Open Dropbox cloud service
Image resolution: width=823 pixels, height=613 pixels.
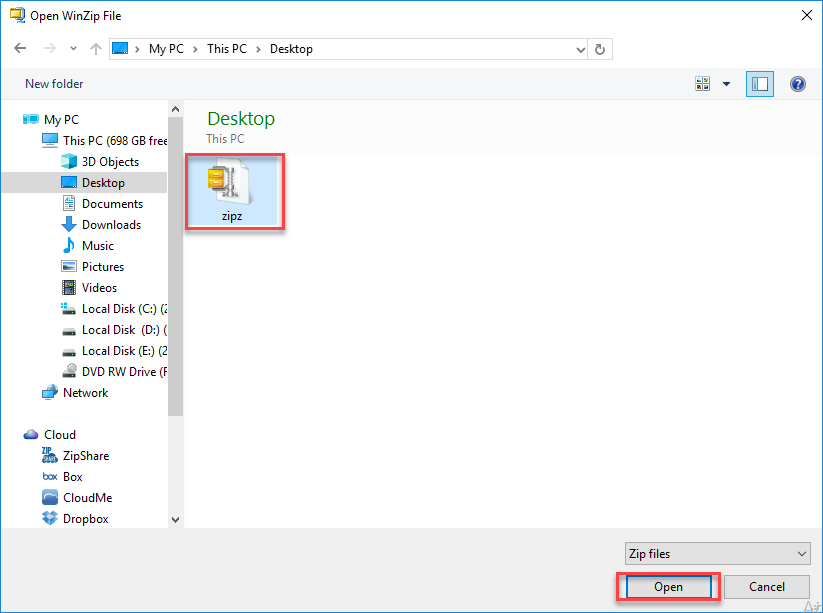[x=86, y=519]
